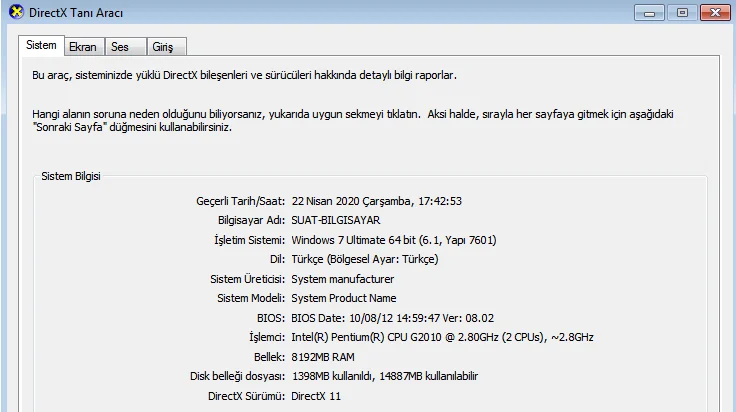Click Windows 7 Ultimate 64 bit value
The image size is (736, 412).
(x=394, y=240)
